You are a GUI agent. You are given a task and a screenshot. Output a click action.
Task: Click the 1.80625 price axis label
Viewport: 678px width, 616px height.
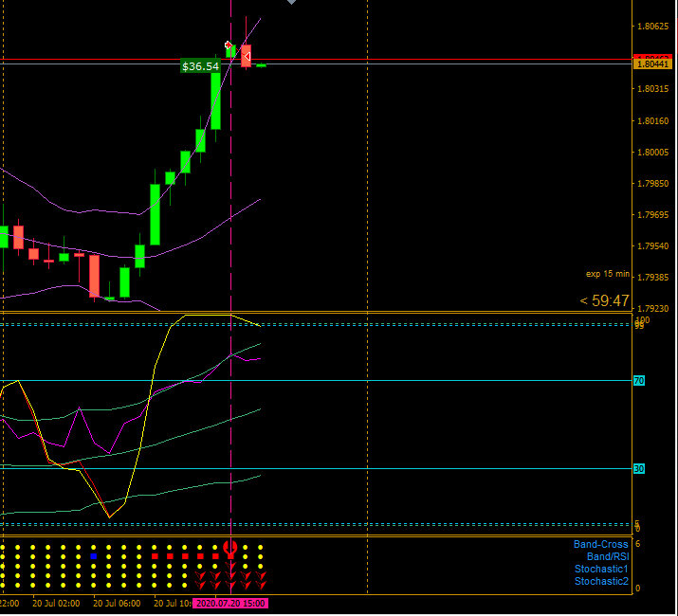click(x=653, y=27)
